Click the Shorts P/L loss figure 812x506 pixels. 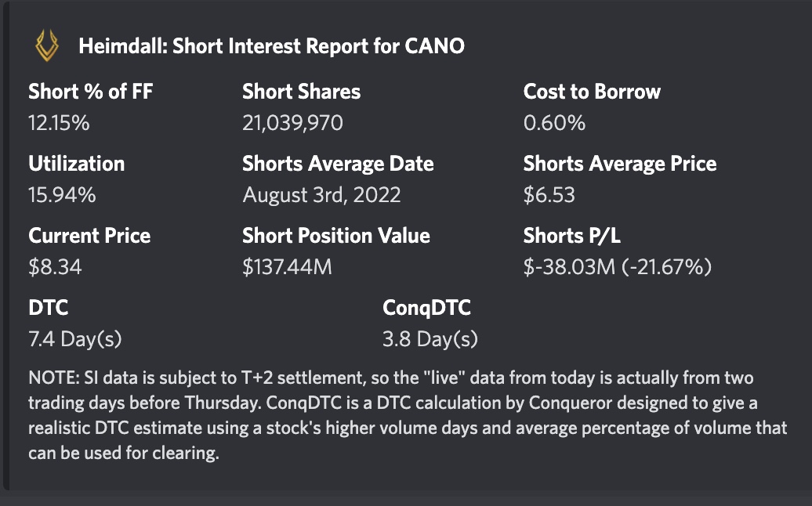point(618,267)
